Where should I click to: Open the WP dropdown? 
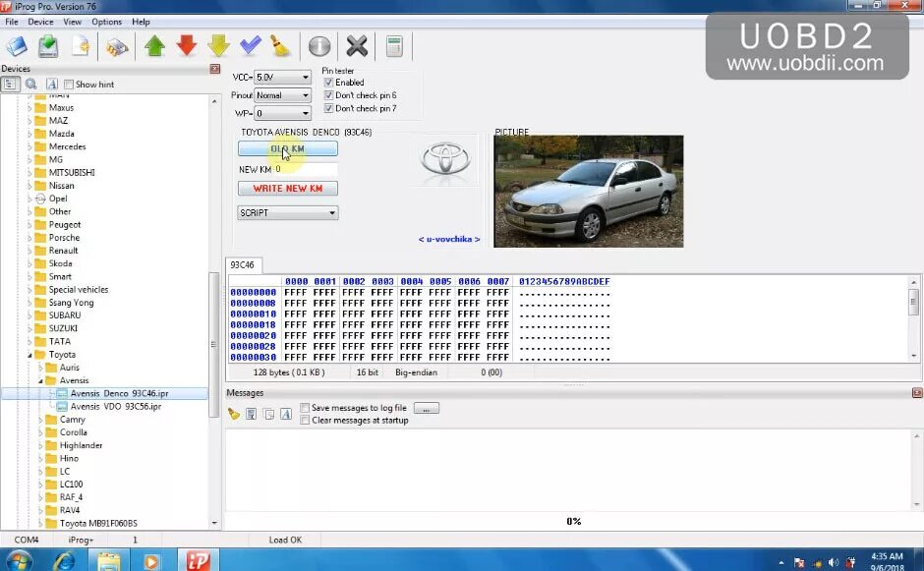point(282,113)
